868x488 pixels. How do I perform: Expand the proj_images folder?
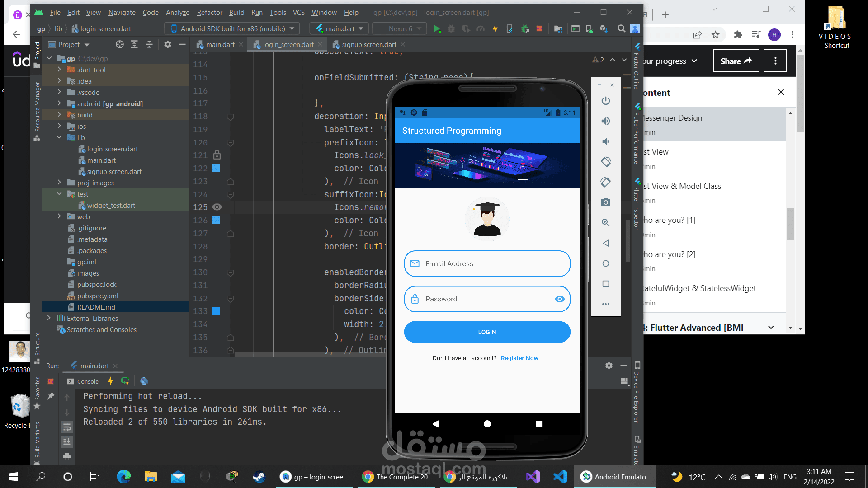pos(59,183)
